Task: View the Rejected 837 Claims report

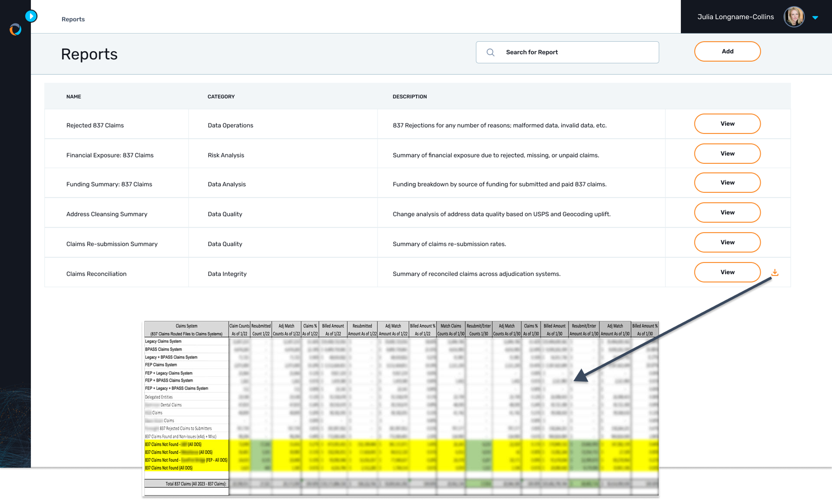Action: (727, 124)
